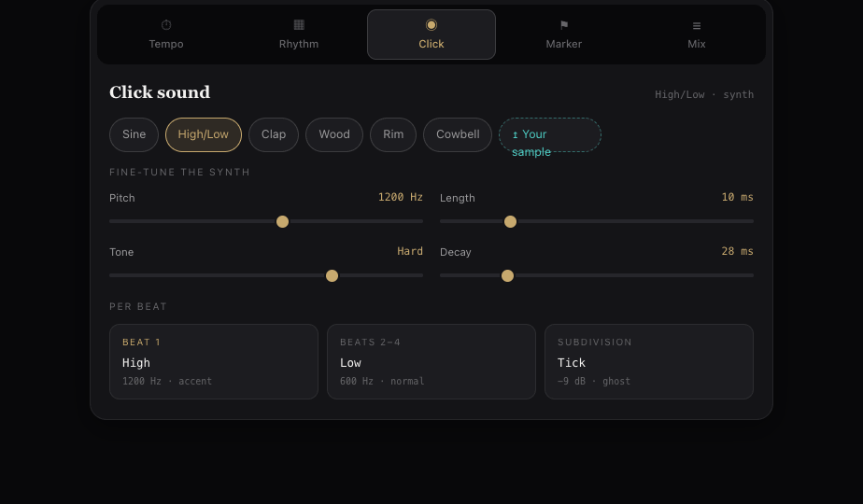Click the Tempo stopwatch icon

point(166,25)
